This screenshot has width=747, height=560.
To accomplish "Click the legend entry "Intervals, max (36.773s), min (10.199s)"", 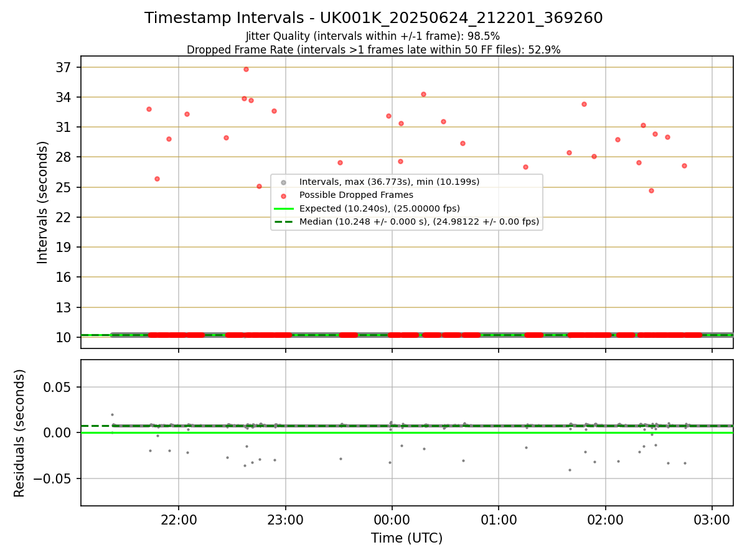I will [389, 182].
